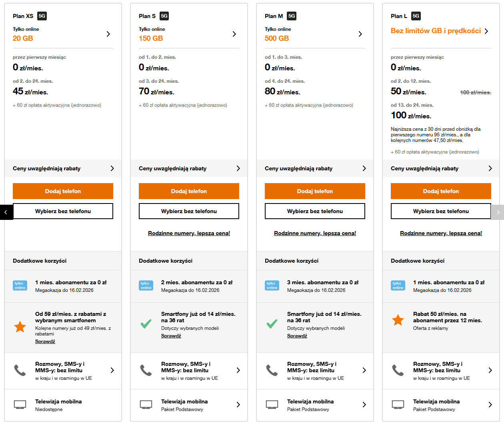Advance carousel with the gray right arrow
504x425 pixels.
[x=498, y=212]
